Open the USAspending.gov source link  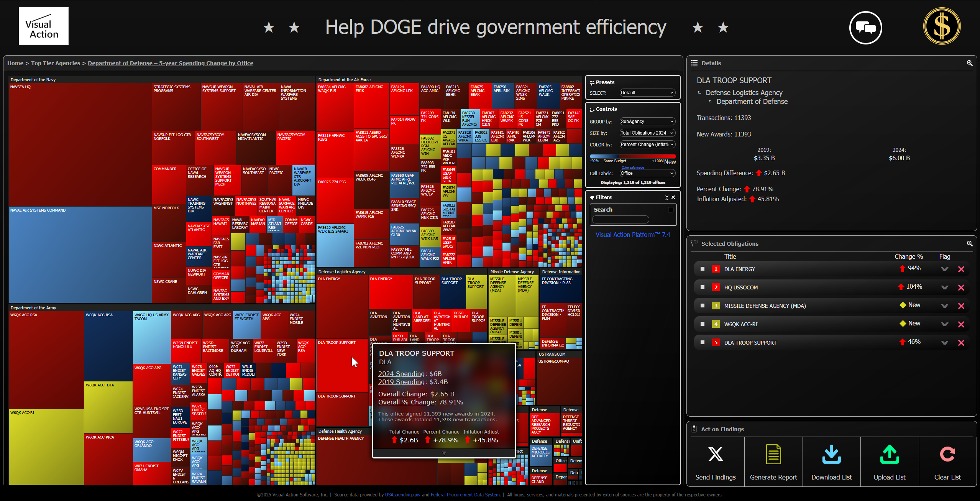[402, 495]
